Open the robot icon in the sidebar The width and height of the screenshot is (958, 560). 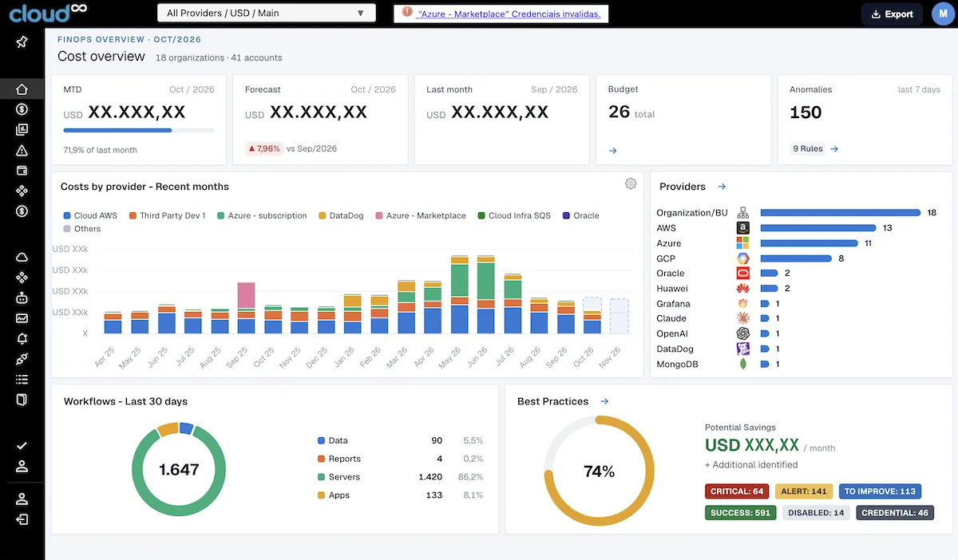point(22,298)
